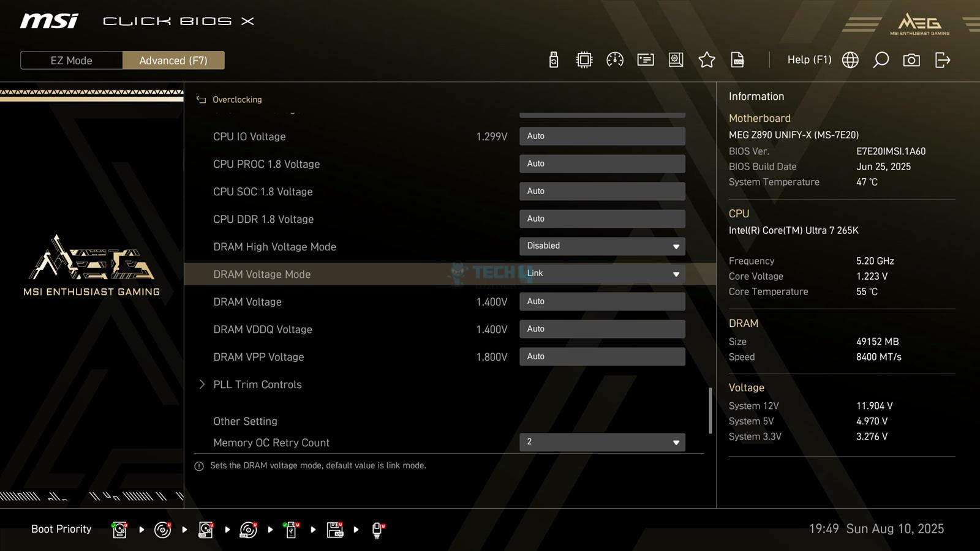980x551 pixels.
Task: Select the CPU IO Voltage label
Action: pos(249,137)
